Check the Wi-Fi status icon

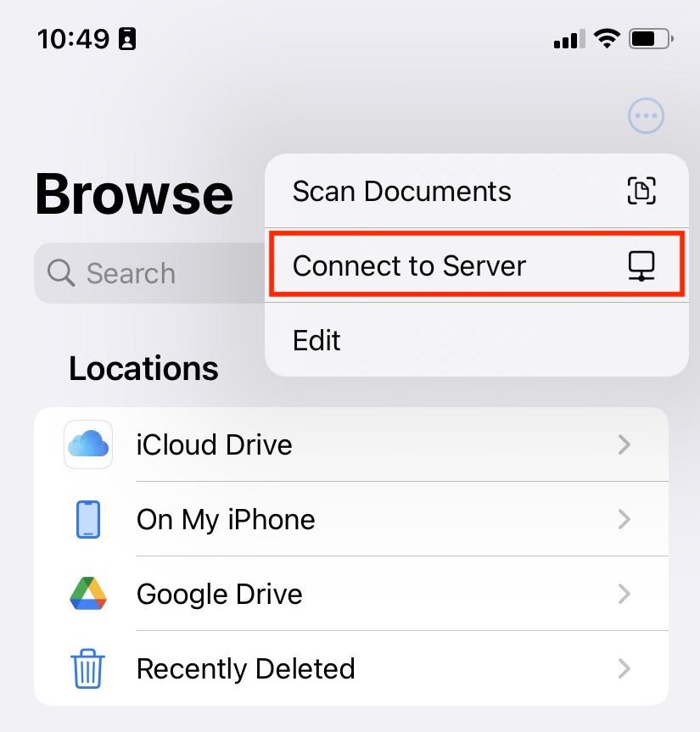click(607, 38)
